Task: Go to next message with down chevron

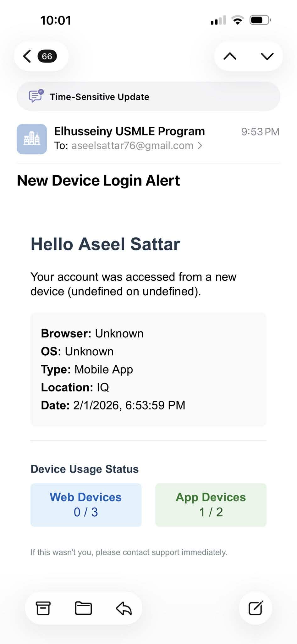Action: click(x=267, y=56)
